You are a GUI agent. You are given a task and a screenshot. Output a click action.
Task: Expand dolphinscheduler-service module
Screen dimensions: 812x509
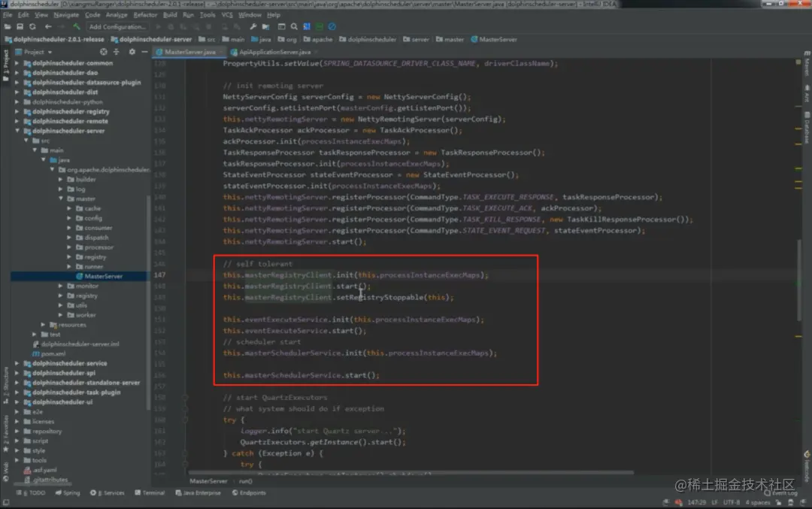pyautogui.click(x=17, y=363)
